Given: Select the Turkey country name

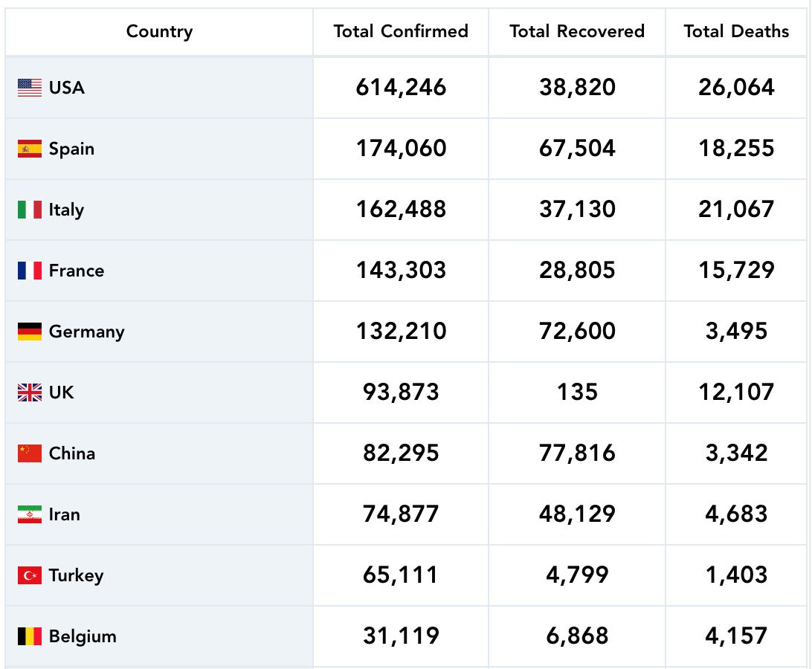Looking at the screenshot, I should (76, 575).
